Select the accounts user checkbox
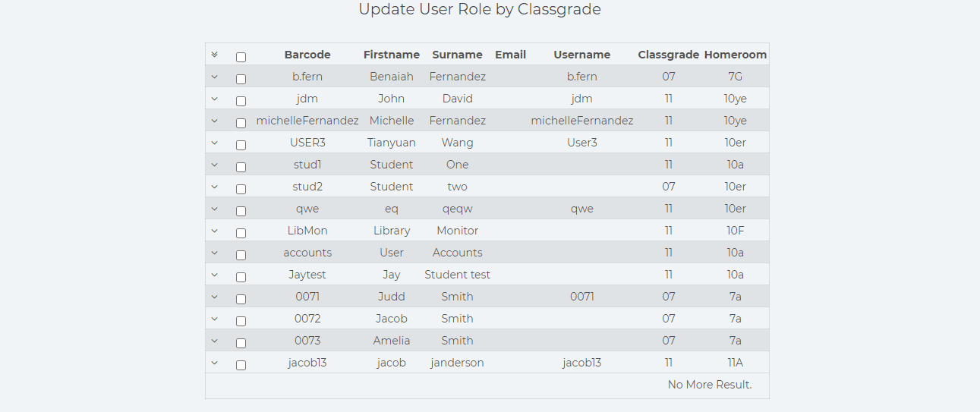980x412 pixels. click(x=241, y=255)
